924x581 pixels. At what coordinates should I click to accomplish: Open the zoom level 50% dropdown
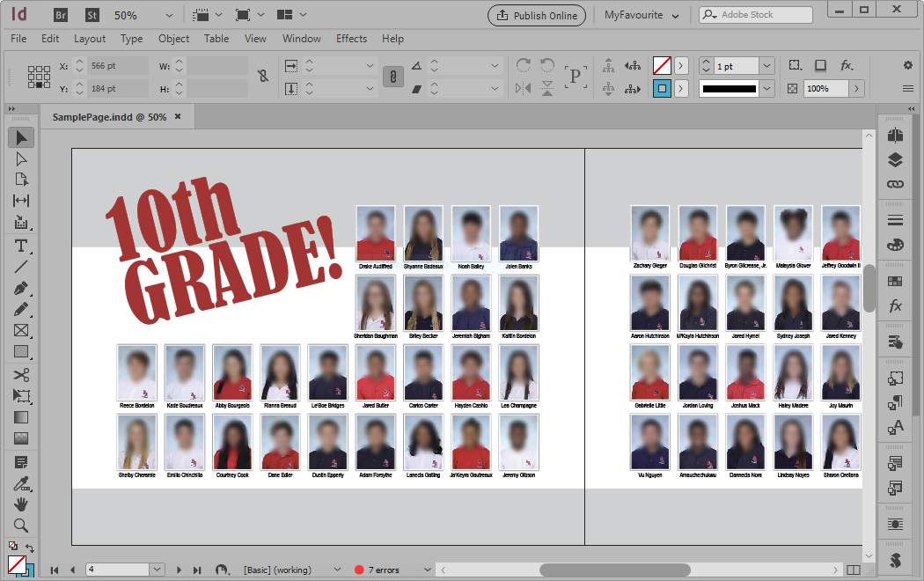[x=169, y=15]
